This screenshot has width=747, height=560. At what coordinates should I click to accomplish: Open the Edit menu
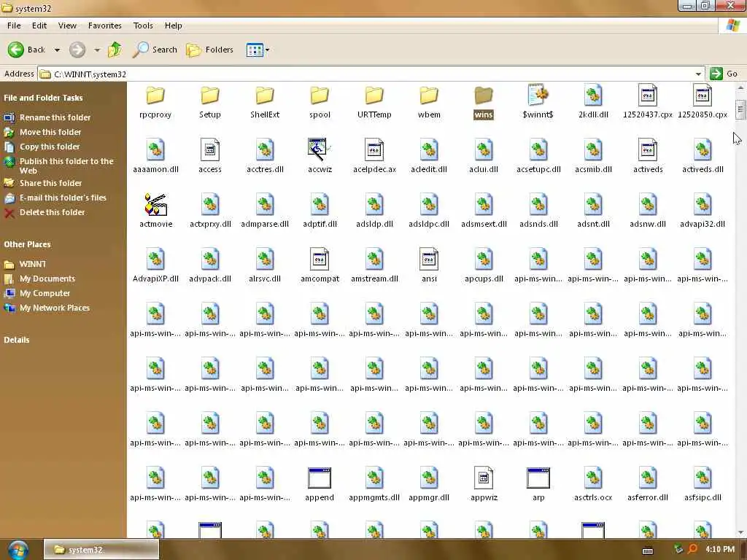(39, 26)
